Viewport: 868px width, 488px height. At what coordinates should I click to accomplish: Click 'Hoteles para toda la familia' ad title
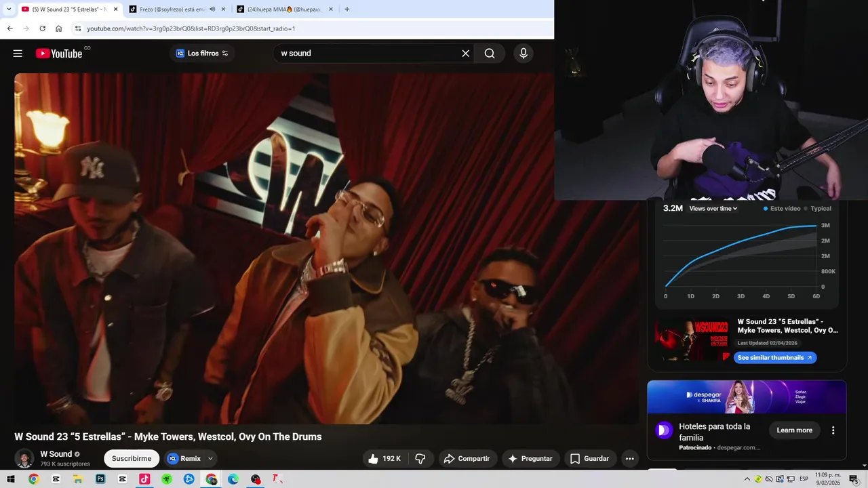(x=714, y=432)
